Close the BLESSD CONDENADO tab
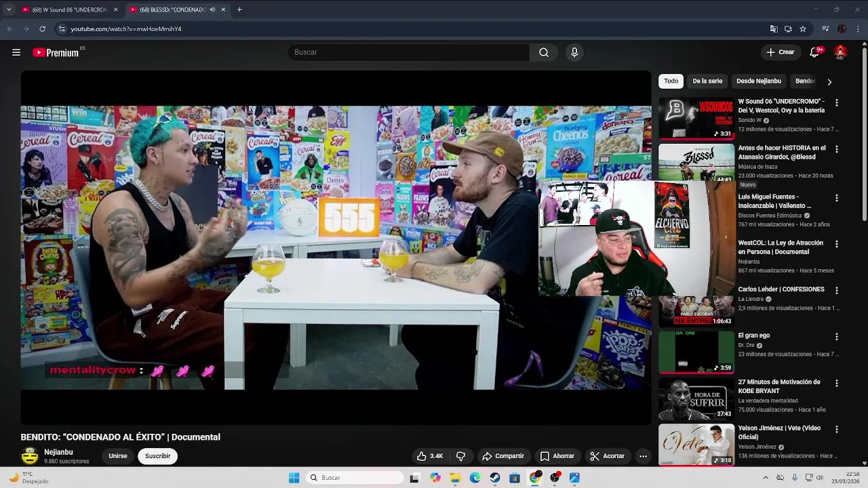The height and width of the screenshot is (488, 868). [x=223, y=9]
